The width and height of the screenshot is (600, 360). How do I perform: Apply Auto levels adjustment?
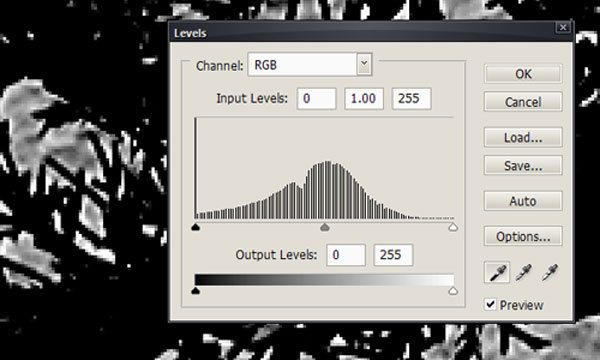point(523,201)
